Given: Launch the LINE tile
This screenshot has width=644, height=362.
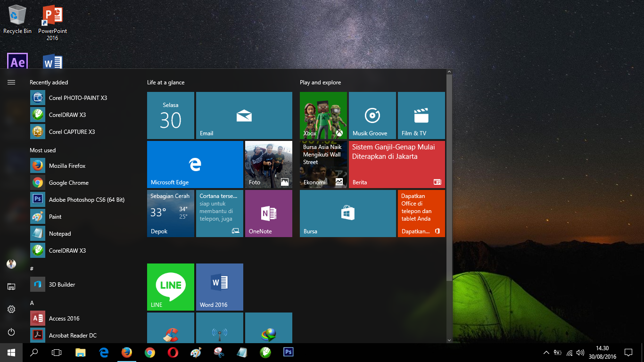Looking at the screenshot, I should [171, 287].
